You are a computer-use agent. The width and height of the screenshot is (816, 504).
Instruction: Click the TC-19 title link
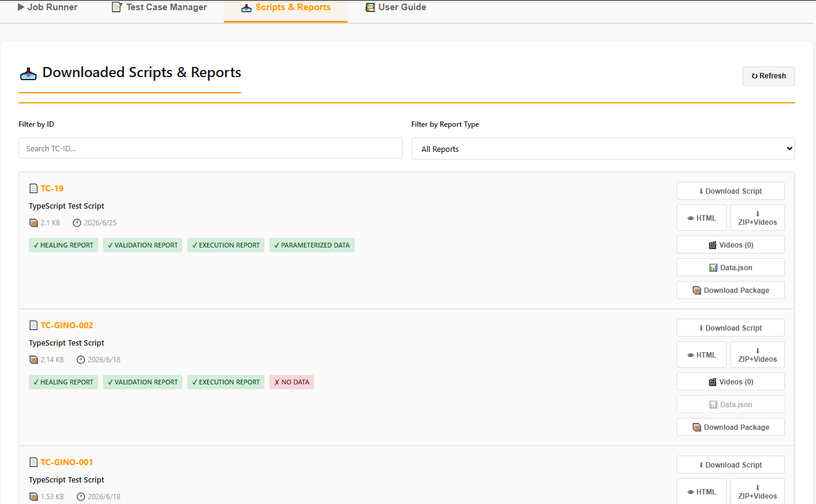52,188
